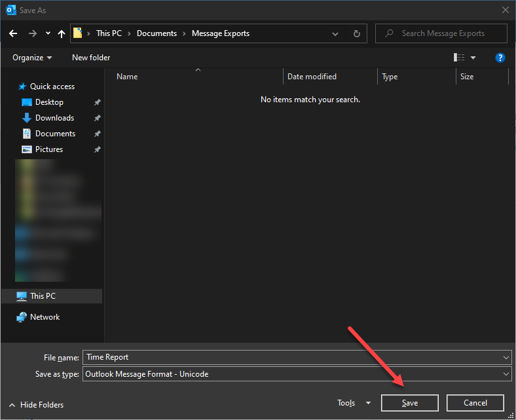
Task: Click the Forward navigation arrow
Action: (x=32, y=33)
